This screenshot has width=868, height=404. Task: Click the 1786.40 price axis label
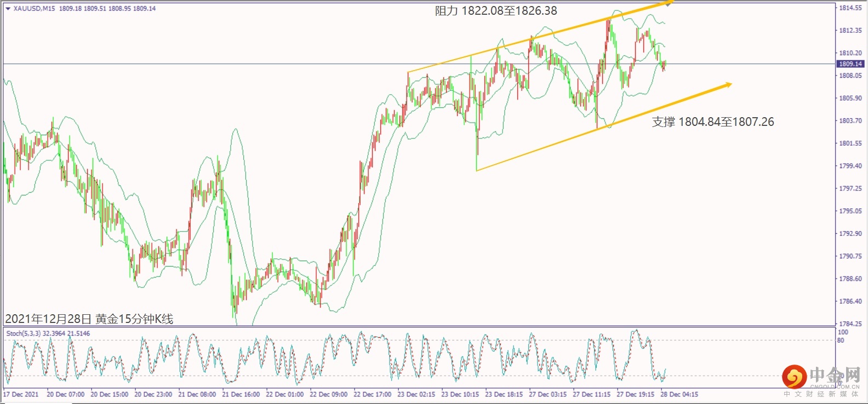[x=850, y=302]
